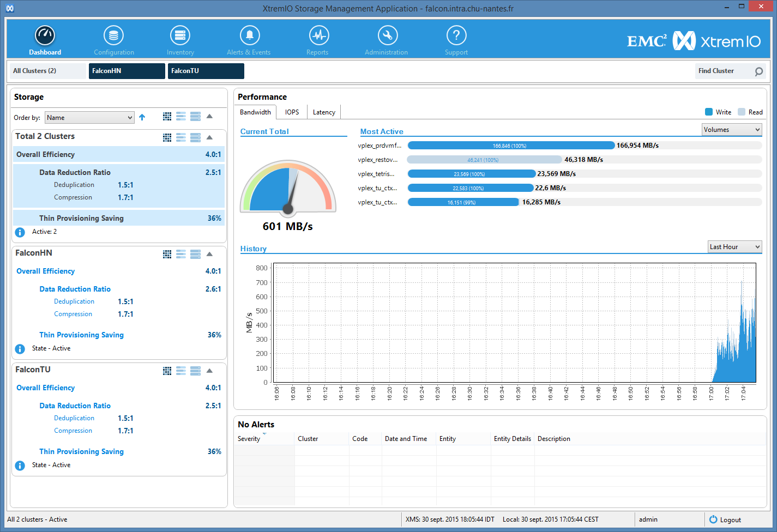777x532 pixels.
Task: Click the Logout button
Action: click(x=725, y=520)
